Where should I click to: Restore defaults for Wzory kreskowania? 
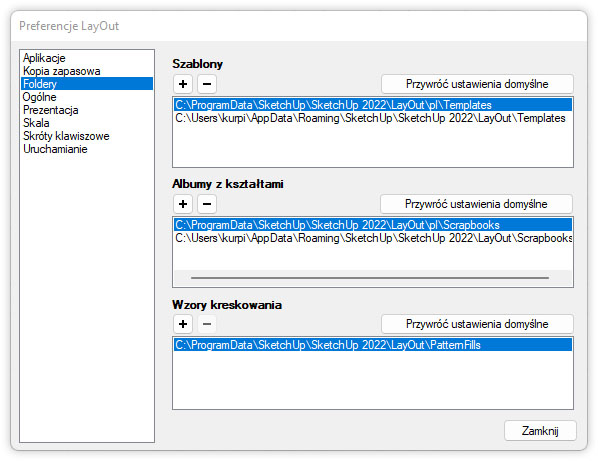click(477, 324)
